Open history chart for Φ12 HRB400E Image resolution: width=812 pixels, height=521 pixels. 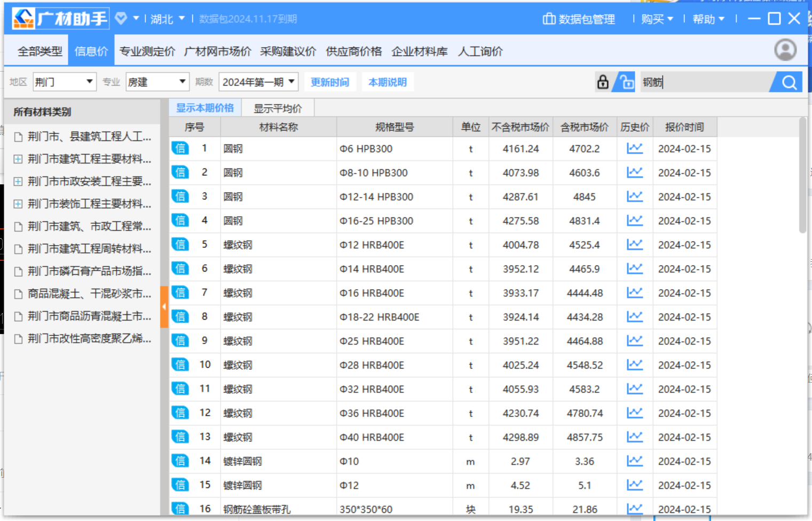click(x=635, y=244)
